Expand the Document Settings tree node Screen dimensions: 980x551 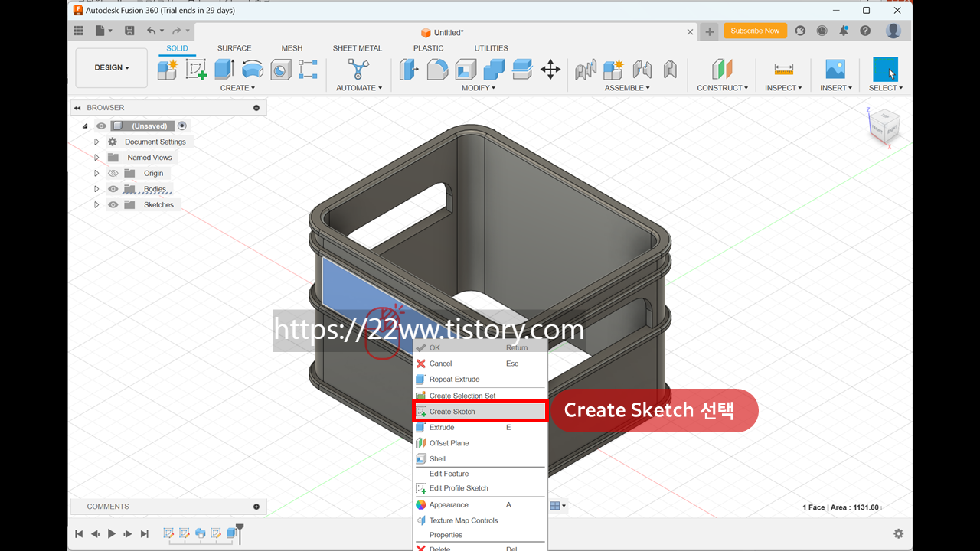click(x=96, y=142)
